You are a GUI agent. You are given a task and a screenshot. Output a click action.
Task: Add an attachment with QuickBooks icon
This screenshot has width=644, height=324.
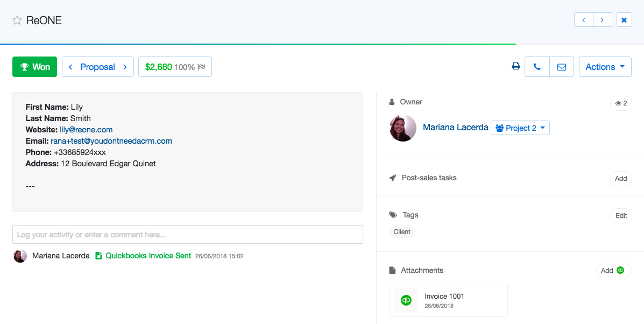[613, 271]
